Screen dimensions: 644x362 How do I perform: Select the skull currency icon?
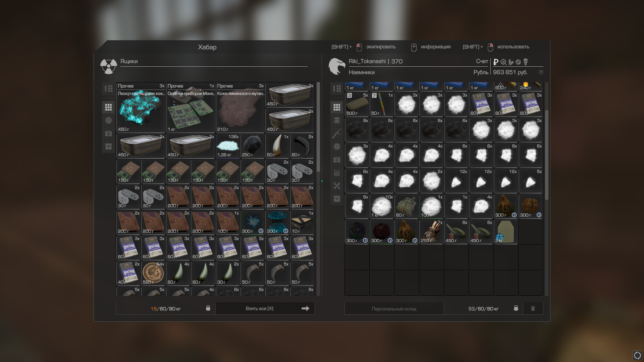[526, 62]
